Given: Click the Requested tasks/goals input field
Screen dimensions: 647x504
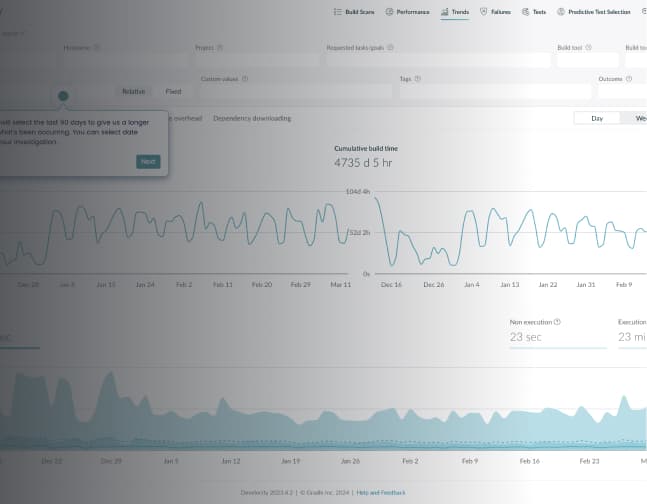Looking at the screenshot, I should coord(438,60).
